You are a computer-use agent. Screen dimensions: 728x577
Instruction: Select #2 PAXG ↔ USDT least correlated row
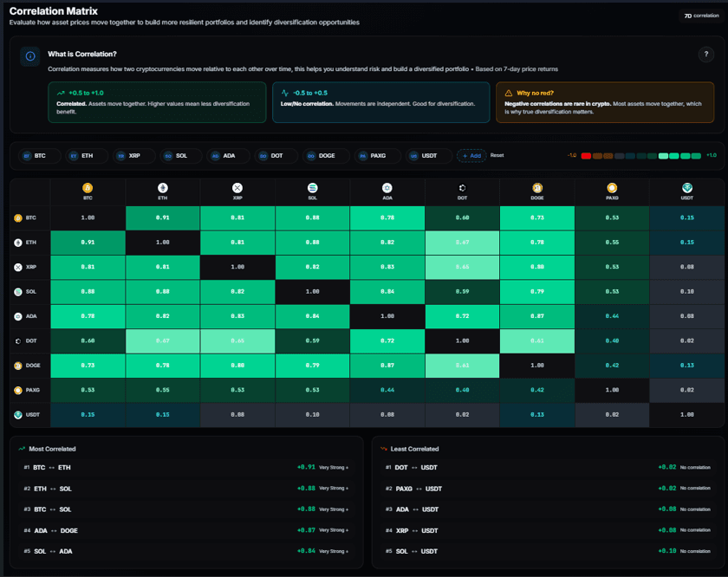[548, 489]
